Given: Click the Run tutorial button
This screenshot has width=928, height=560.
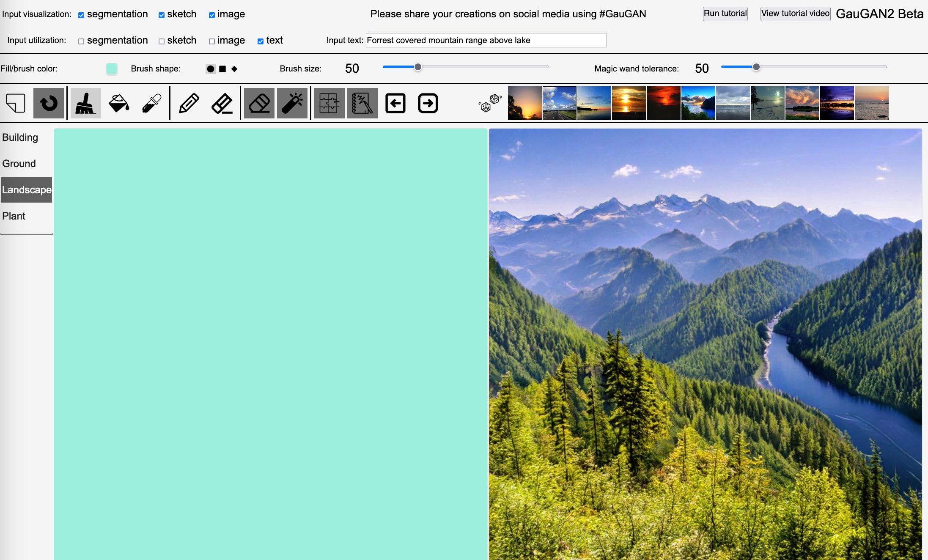Looking at the screenshot, I should 725,14.
